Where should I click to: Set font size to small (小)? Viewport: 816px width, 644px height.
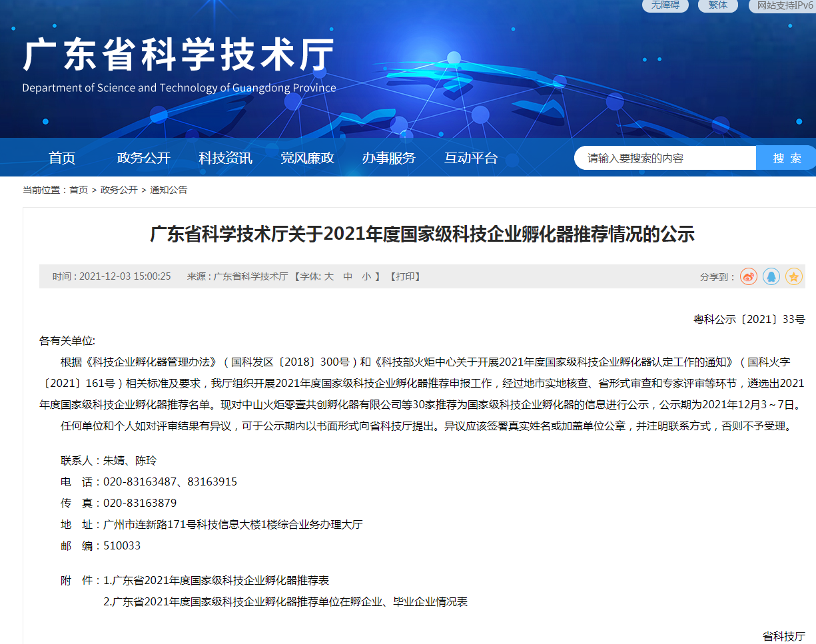(366, 276)
